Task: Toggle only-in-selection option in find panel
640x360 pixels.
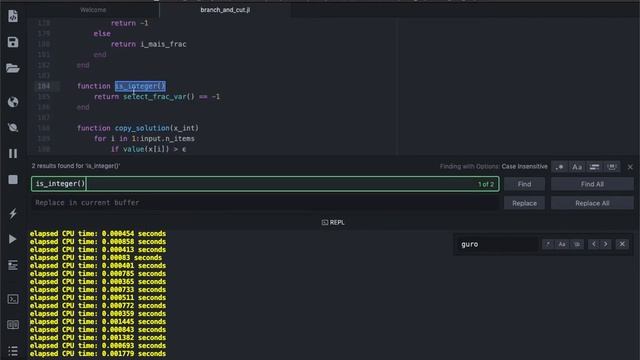Action: 594,167
